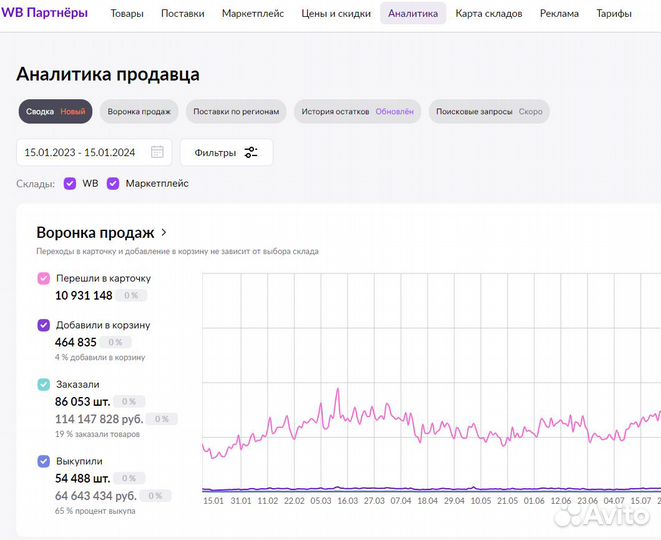
Task: Toggle the Перешли в карточку series checkbox
Action: [44, 278]
